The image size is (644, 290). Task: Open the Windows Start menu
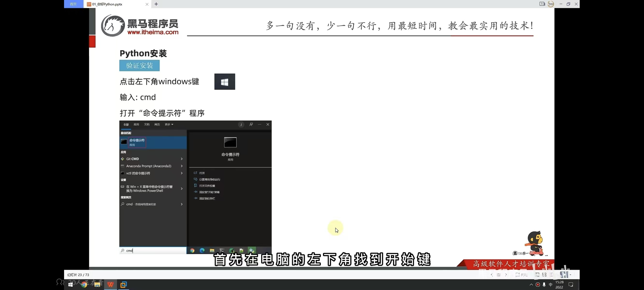tap(71, 284)
